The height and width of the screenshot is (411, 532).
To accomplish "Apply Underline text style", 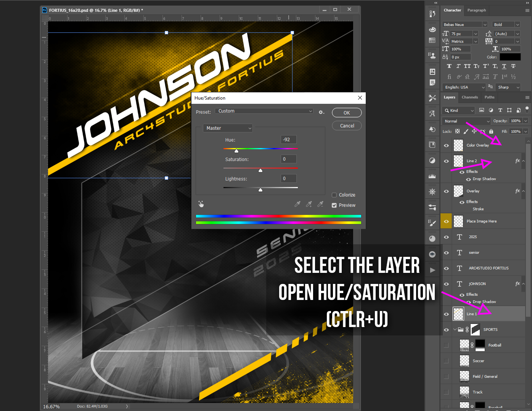I will point(504,66).
